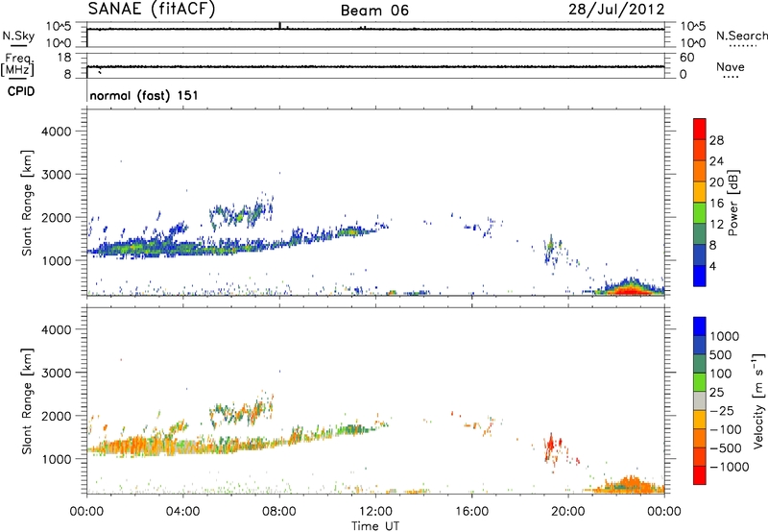This screenshot has height=532, width=768.
Task: Click the 'normal (fast) 151' text
Action: point(144,95)
